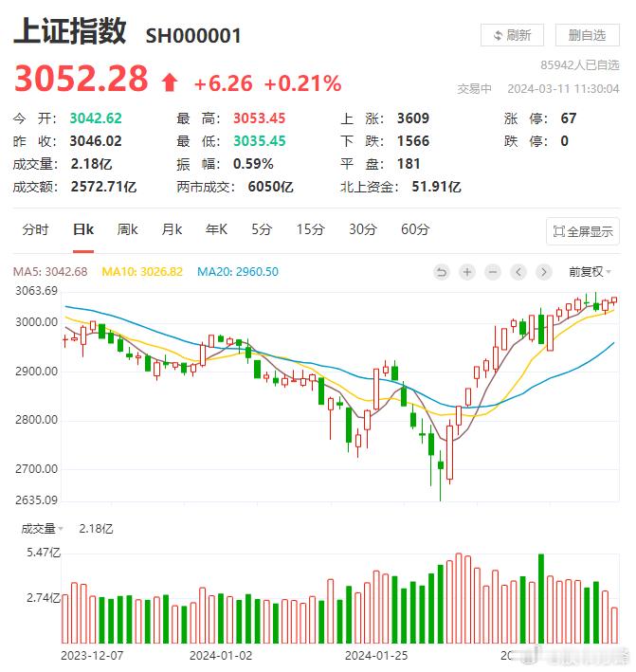The height and width of the screenshot is (672, 636).
Task: Switch to the 年K tab
Action: pos(216,230)
